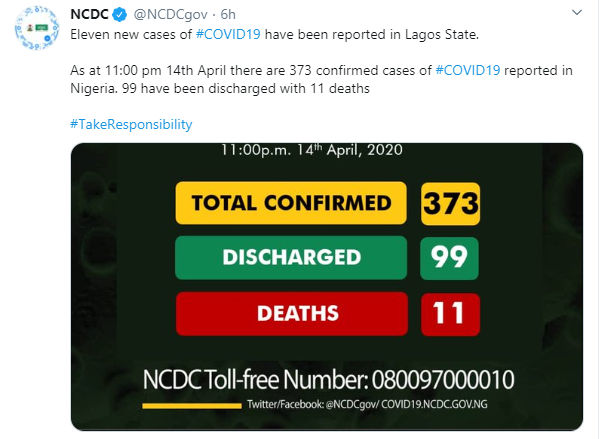Click the NCDC Toll-free Number text
This screenshot has height=439, width=610.
(x=327, y=381)
